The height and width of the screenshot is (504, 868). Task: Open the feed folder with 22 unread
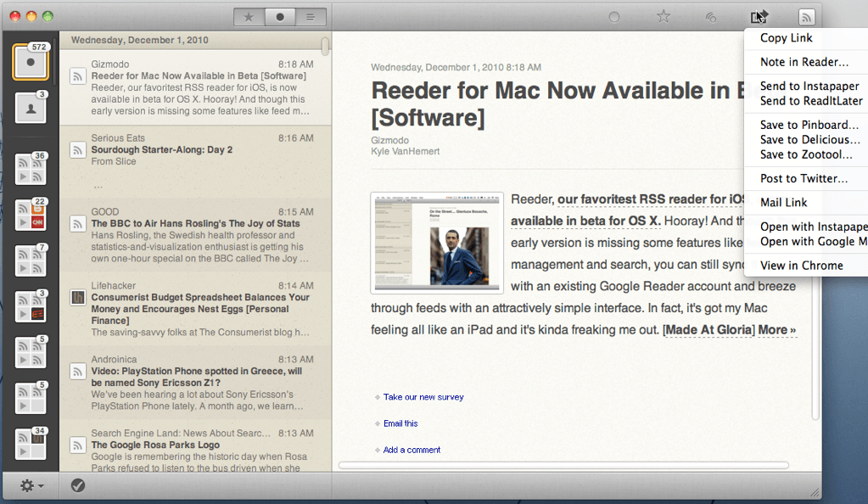coord(31,215)
